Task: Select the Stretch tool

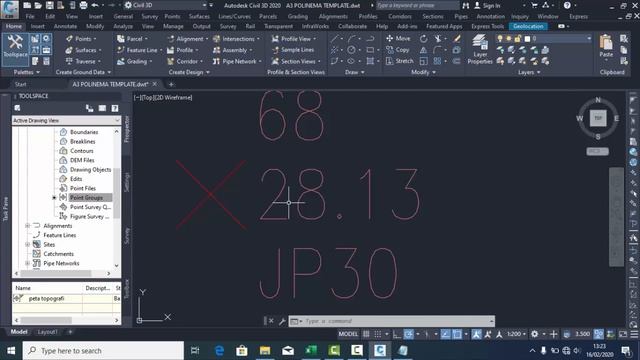Action: 400,61
